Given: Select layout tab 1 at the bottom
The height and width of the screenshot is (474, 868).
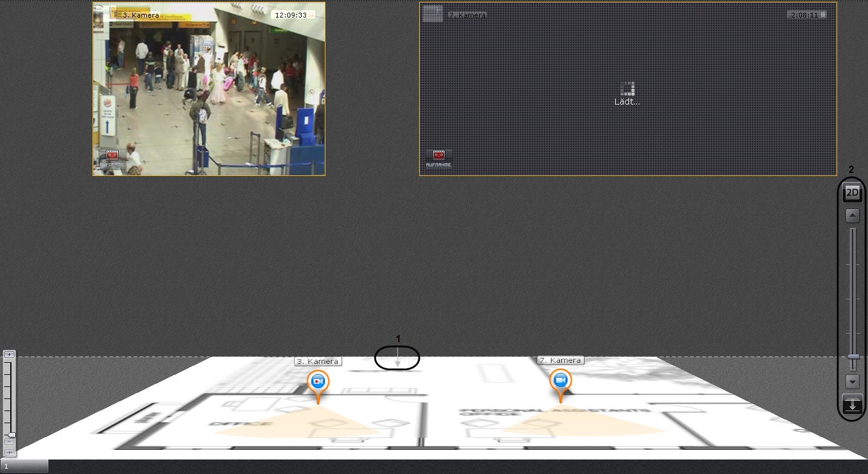Looking at the screenshot, I should [24, 466].
